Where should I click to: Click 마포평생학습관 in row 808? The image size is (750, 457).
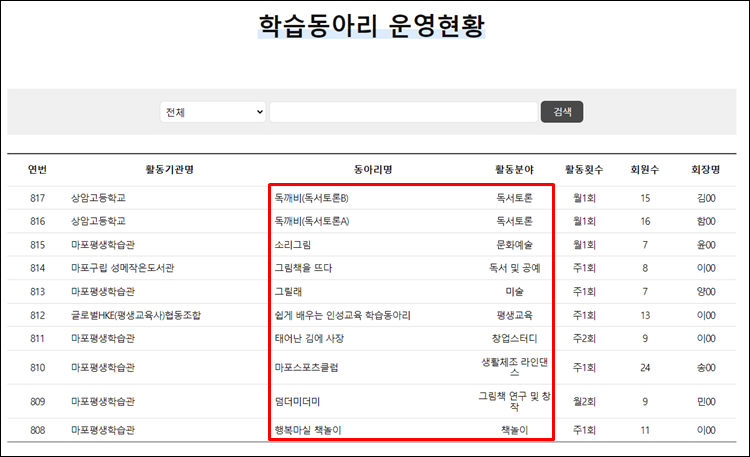(103, 430)
